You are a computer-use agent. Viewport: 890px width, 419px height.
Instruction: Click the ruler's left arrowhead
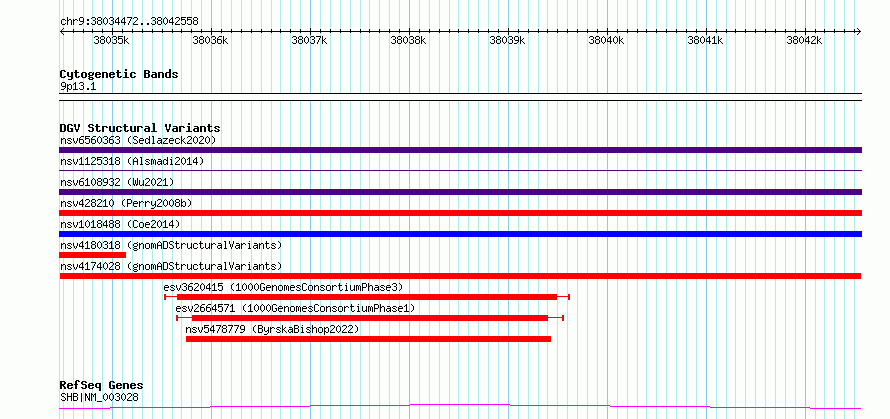(63, 31)
